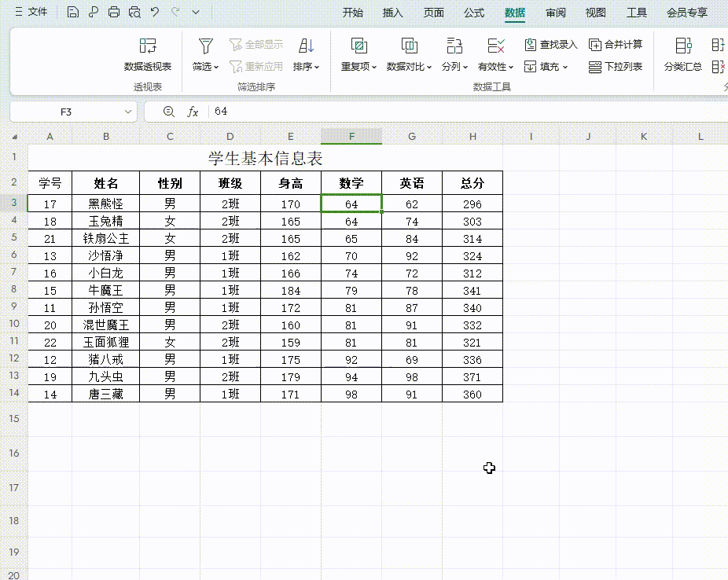Screen dimensions: 728x580
Task: Click the 学生基本信息表 title cell
Action: click(265, 158)
